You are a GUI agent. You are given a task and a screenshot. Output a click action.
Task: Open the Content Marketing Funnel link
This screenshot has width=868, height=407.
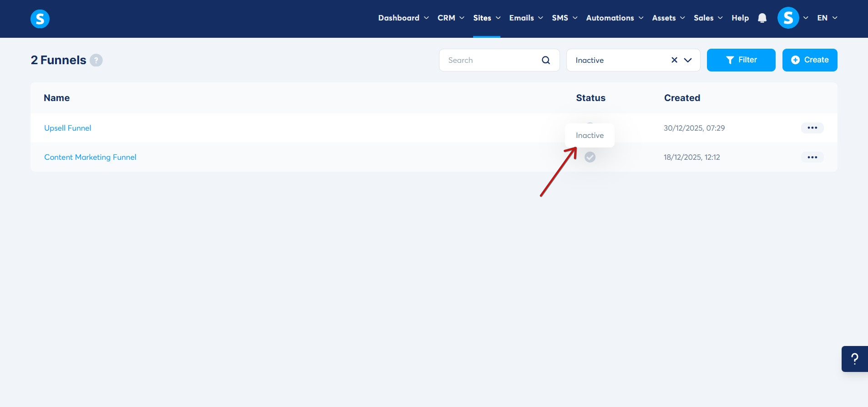click(x=90, y=157)
